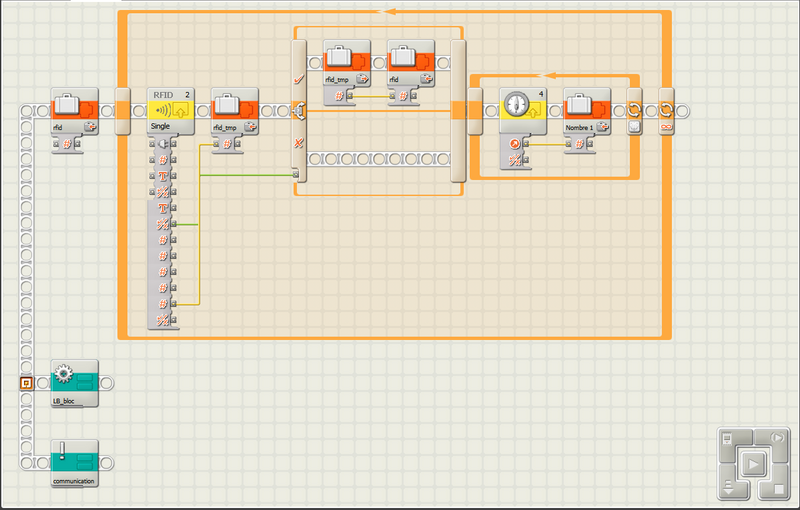
Task: Click the first rfid variable block
Action: (74, 109)
